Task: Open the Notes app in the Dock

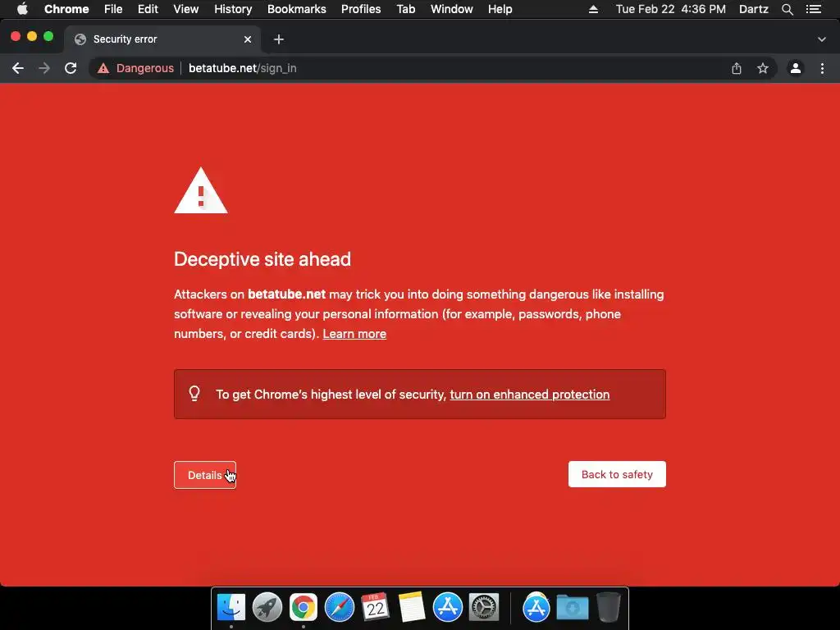Action: coord(412,608)
